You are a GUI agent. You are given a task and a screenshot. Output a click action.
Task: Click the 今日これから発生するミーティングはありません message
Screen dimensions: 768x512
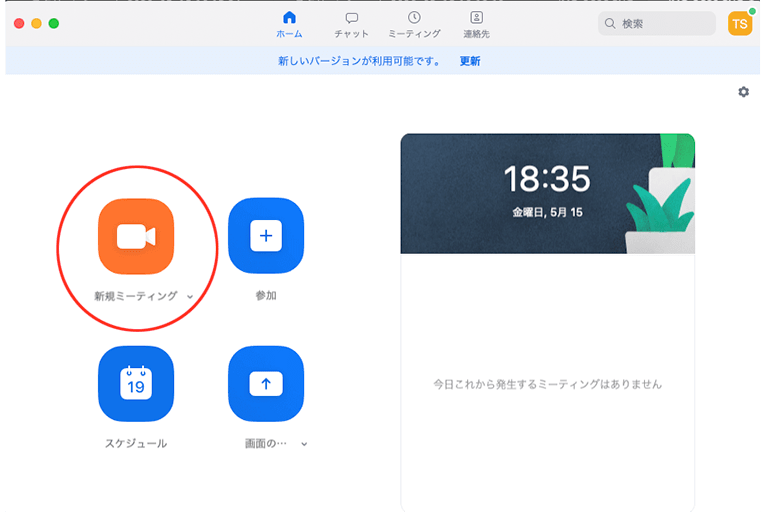click(x=548, y=384)
